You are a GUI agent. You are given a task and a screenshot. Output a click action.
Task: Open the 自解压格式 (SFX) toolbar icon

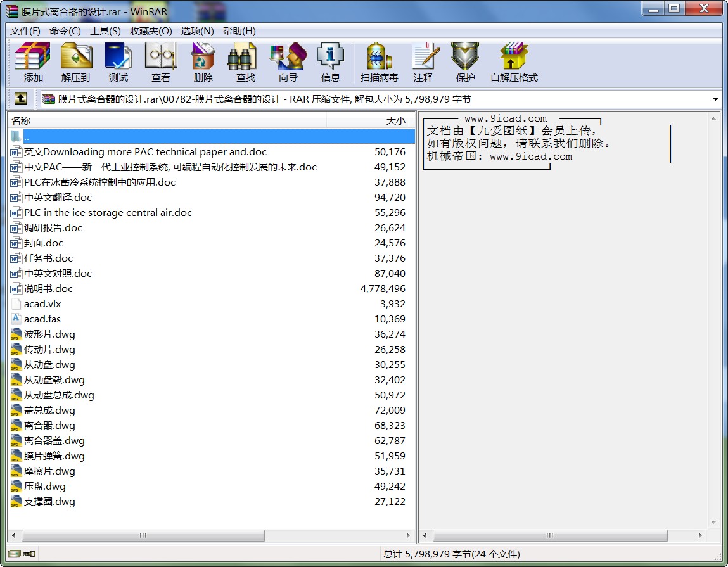[513, 62]
